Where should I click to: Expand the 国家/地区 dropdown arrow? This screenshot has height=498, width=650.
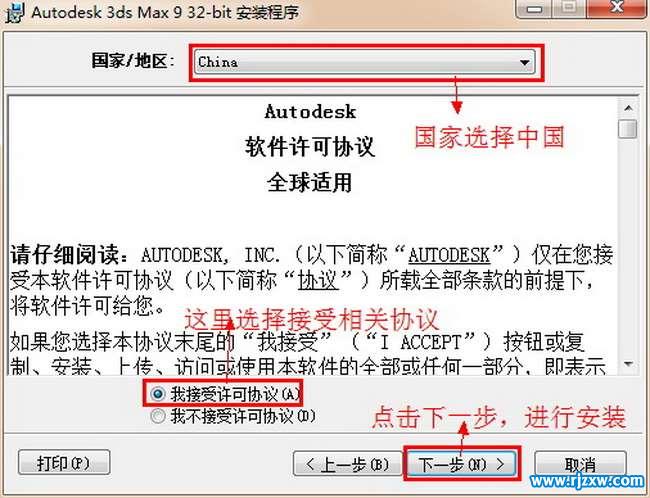pos(524,63)
